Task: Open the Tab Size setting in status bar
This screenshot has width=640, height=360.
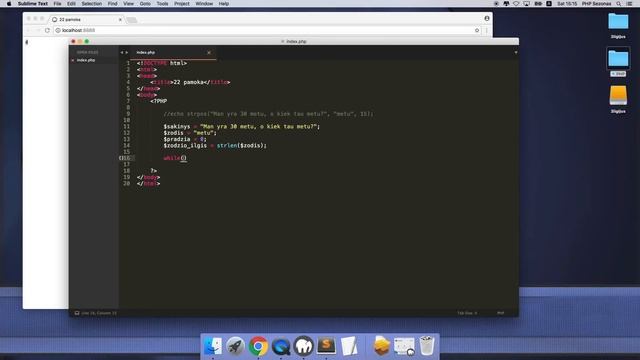Action: click(x=467, y=313)
